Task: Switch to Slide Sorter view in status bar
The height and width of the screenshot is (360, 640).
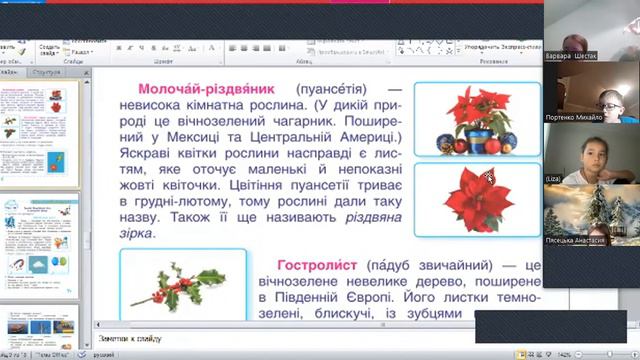Action: [531, 355]
